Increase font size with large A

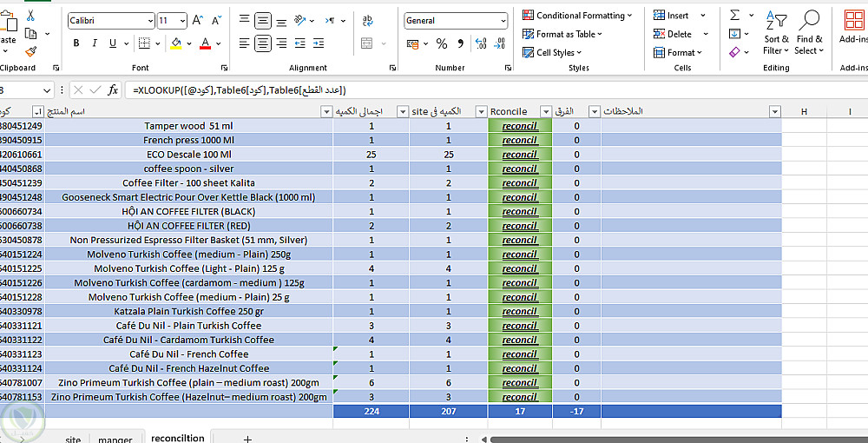tap(198, 21)
